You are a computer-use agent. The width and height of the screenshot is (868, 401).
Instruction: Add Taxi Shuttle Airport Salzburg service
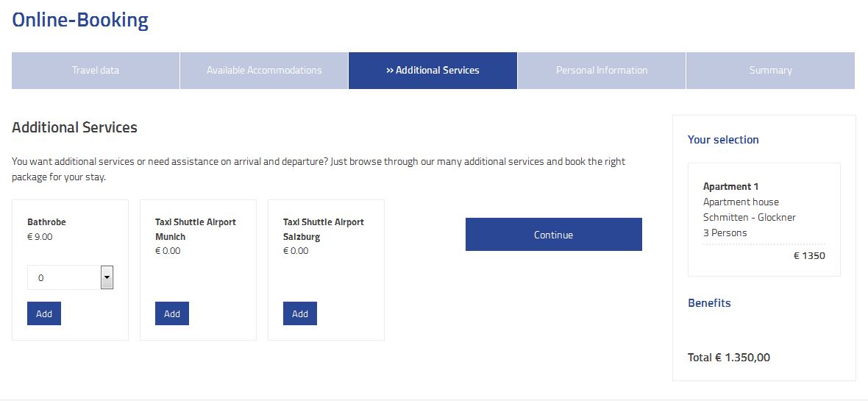coord(299,313)
